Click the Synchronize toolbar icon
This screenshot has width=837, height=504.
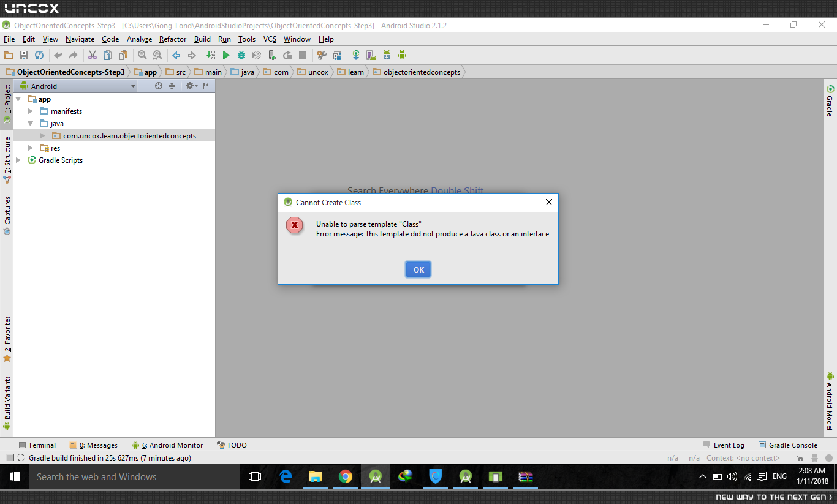(39, 55)
